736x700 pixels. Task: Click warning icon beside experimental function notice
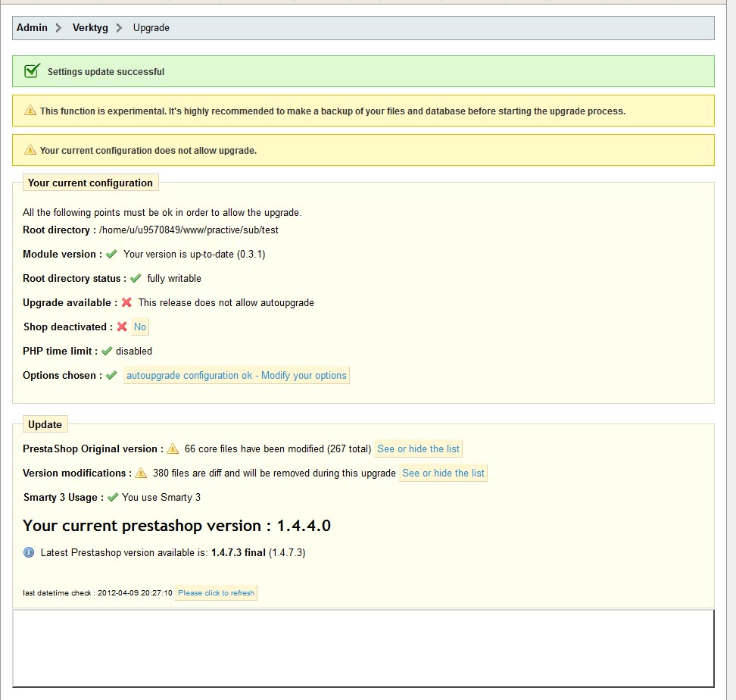click(x=30, y=111)
